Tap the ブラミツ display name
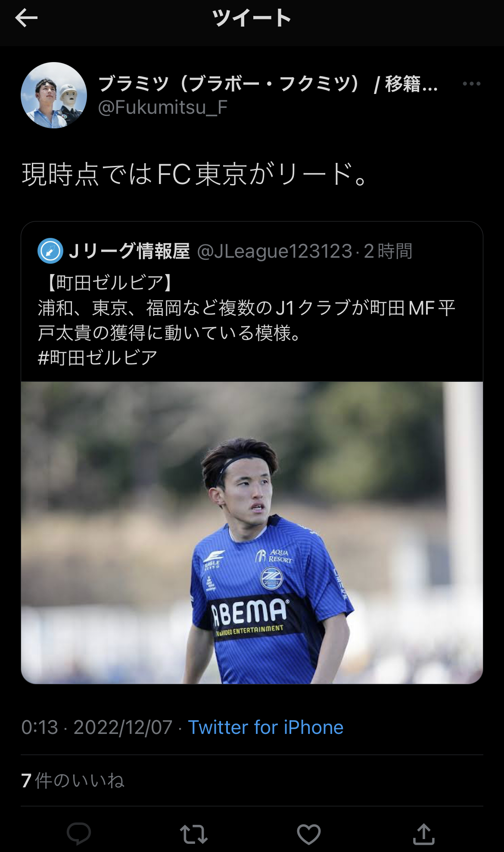The width and height of the screenshot is (504, 852). click(268, 84)
